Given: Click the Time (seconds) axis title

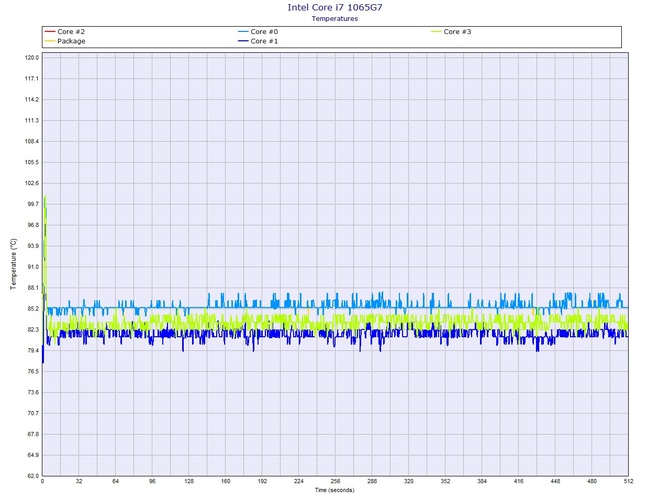Looking at the screenshot, I should point(335,490).
